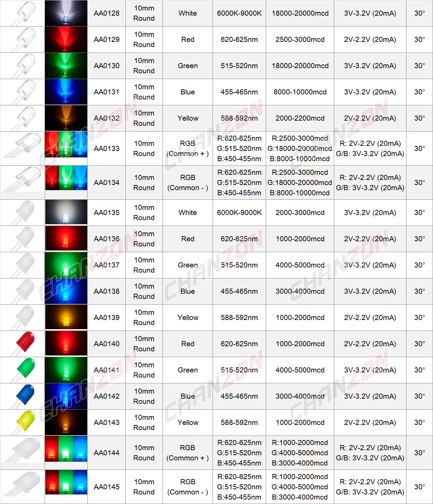433x504 pixels.
Task: Click the 18000-20000mcd brightness cell for AA0130
Action: pos(299,65)
